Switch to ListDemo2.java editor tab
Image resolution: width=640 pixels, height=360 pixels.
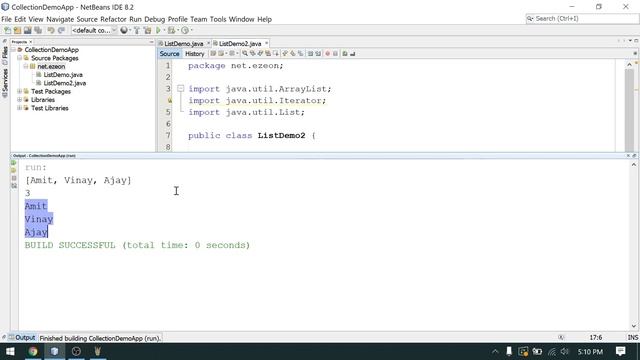pyautogui.click(x=240, y=43)
